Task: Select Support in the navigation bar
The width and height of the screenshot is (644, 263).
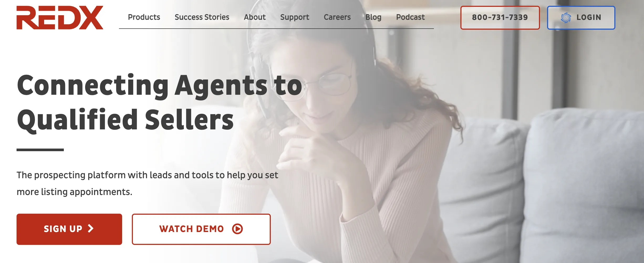Action: click(x=295, y=17)
